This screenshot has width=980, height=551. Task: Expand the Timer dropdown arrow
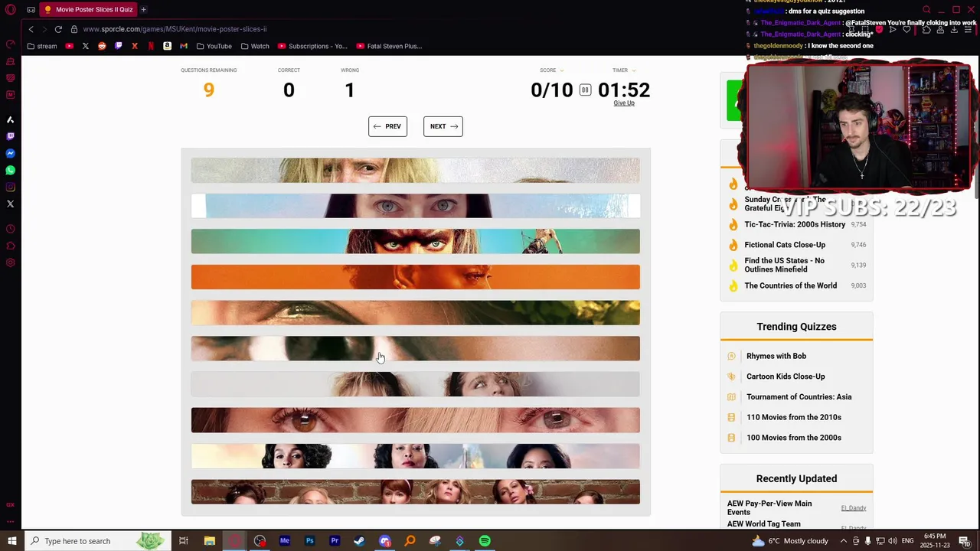(633, 70)
